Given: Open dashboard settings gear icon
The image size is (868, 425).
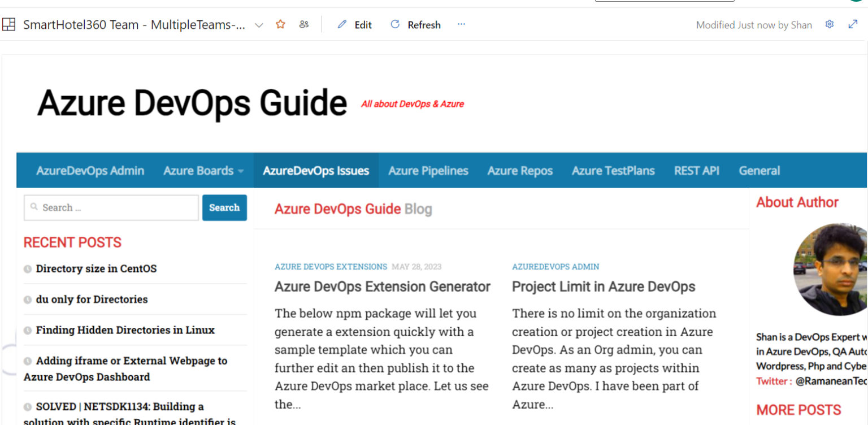Looking at the screenshot, I should click(830, 24).
